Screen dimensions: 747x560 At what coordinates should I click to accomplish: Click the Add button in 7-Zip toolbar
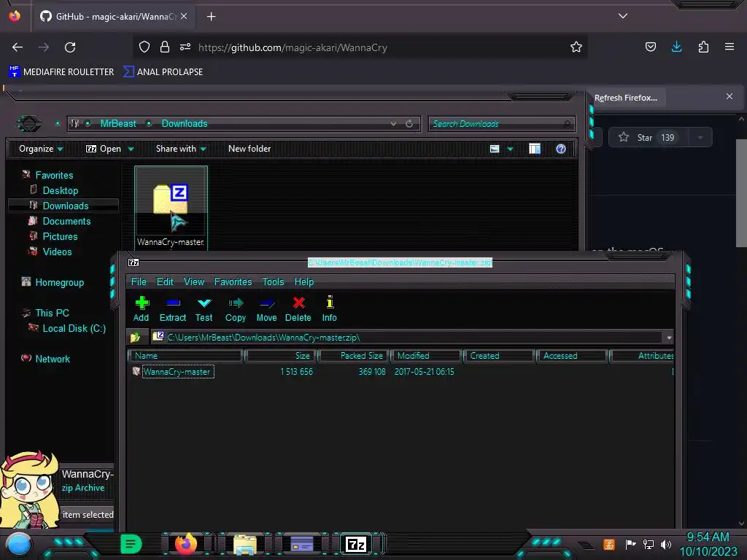[x=142, y=309]
